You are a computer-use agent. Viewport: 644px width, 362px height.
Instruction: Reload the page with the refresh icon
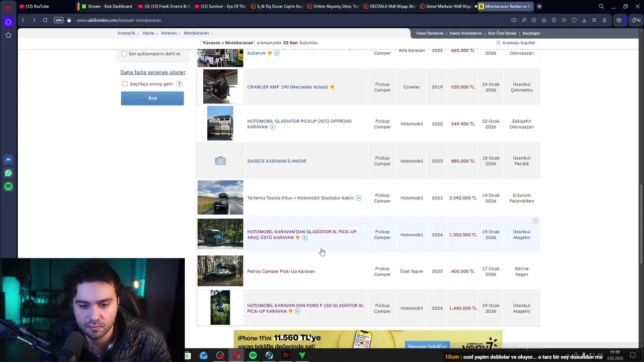(45, 20)
